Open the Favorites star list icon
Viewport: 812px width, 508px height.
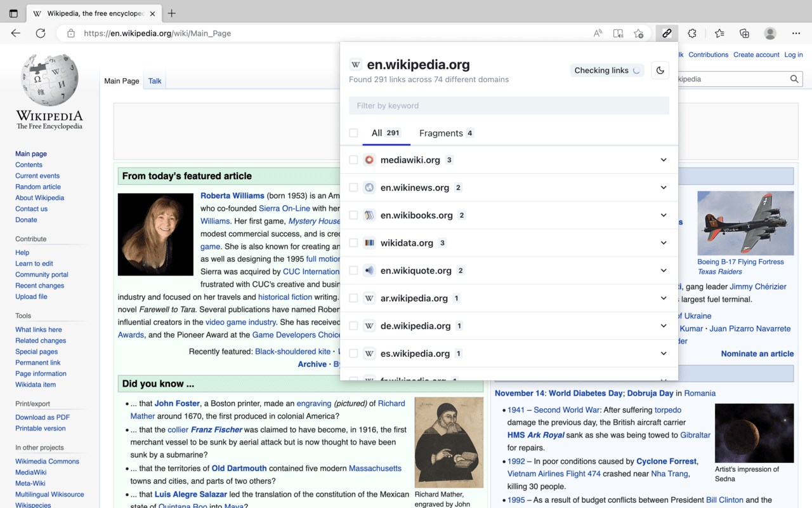point(719,33)
